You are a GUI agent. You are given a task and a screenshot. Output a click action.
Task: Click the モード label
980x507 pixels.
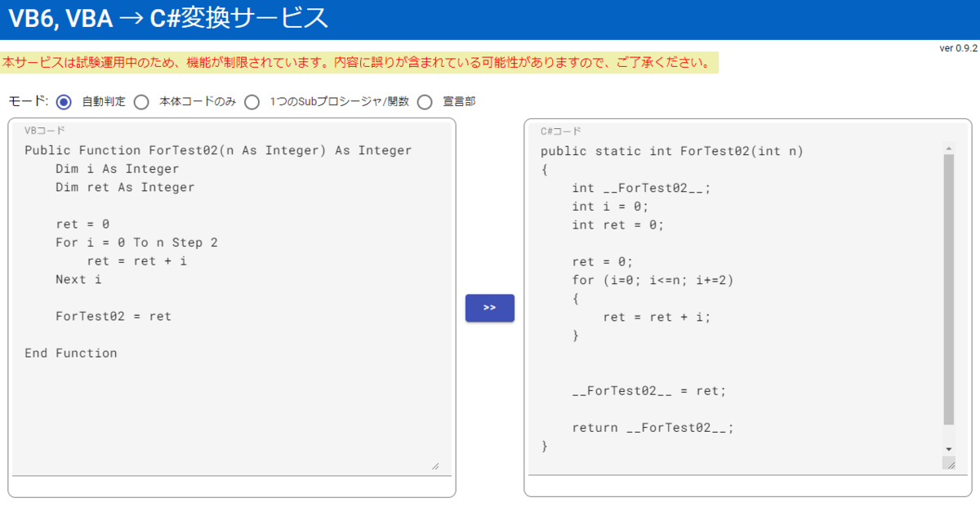coord(24,101)
